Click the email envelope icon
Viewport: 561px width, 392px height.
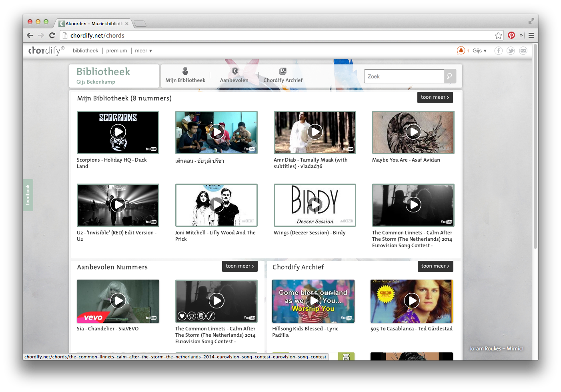(x=523, y=51)
